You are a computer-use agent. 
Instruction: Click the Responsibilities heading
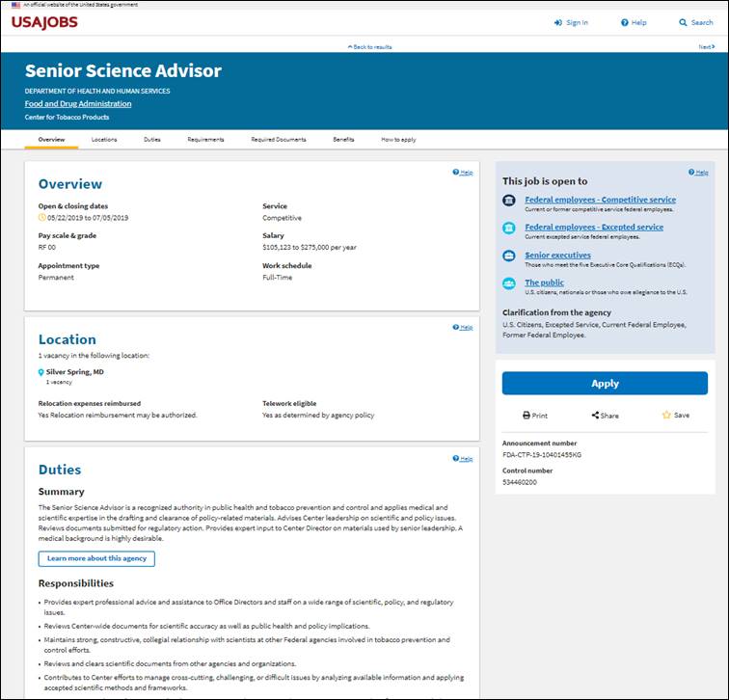click(76, 583)
